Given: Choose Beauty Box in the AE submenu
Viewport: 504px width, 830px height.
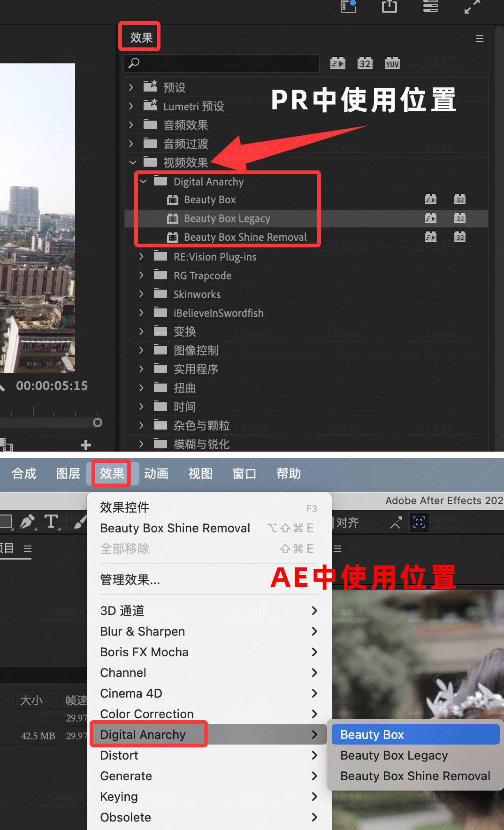Looking at the screenshot, I should (415, 735).
